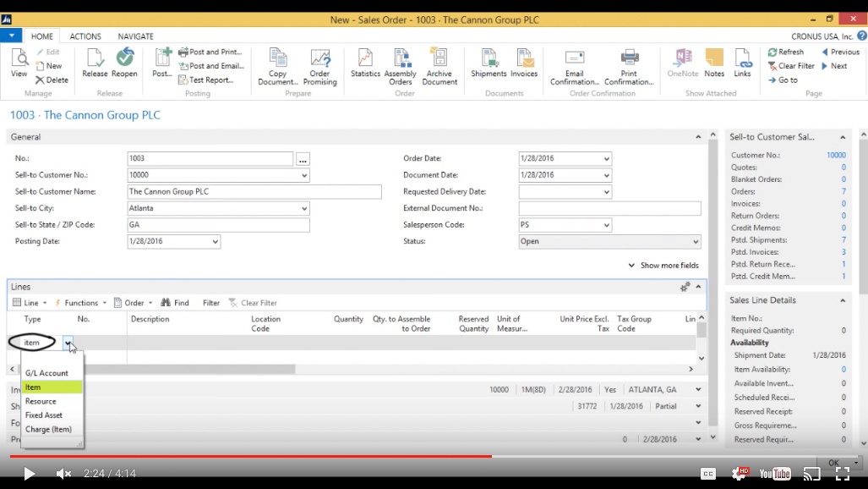Click Post and Email in ribbon
Image resolution: width=868 pixels, height=489 pixels.
(211, 65)
